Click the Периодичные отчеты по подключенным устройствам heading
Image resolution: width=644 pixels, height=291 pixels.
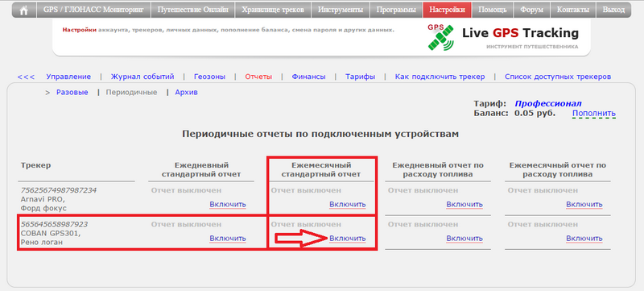pos(320,134)
